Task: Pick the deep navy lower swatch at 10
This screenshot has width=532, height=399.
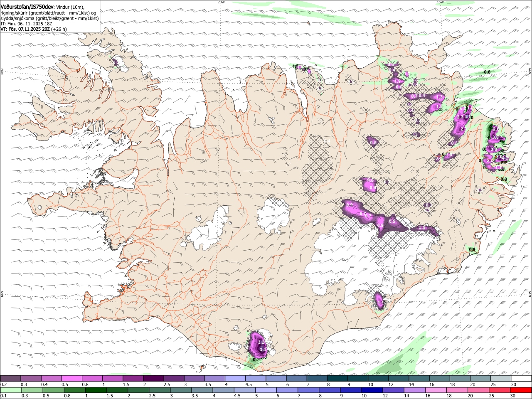Action: [x=372, y=390]
